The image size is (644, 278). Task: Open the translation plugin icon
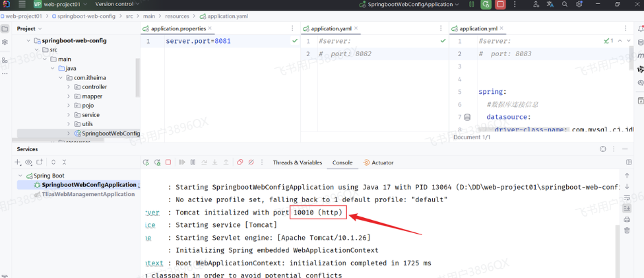550,4
